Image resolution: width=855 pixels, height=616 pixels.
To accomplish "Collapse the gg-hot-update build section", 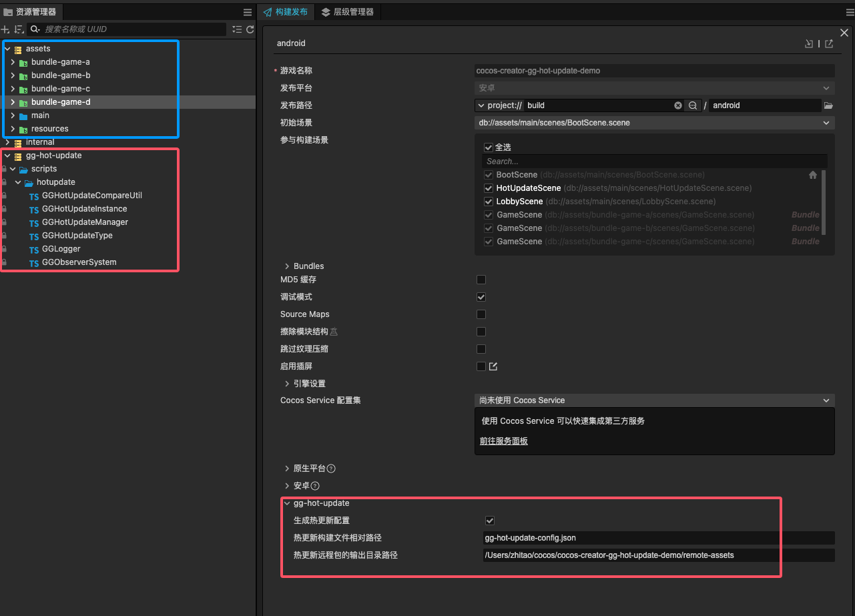I will click(287, 503).
